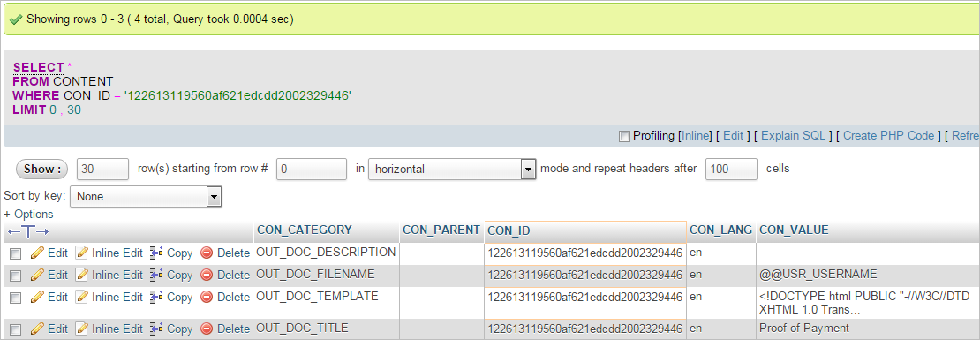Click red Delete icon for OUT_DOC_TITLE row
Screen dimensions: 980x340
(207, 329)
